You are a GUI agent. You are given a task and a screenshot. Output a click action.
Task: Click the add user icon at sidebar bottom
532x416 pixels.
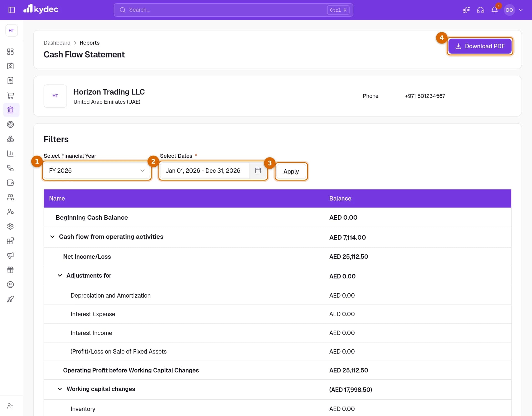pos(10,406)
